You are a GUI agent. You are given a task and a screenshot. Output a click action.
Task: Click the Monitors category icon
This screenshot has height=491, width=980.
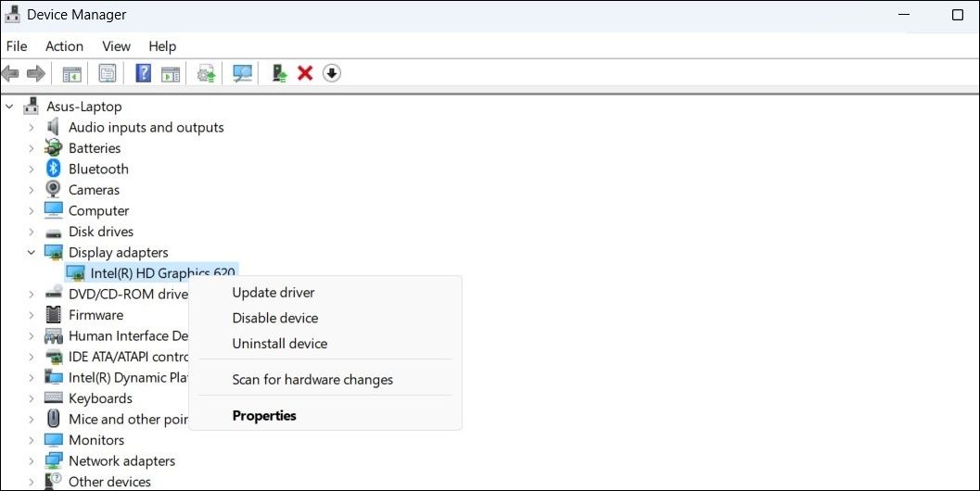(x=53, y=440)
